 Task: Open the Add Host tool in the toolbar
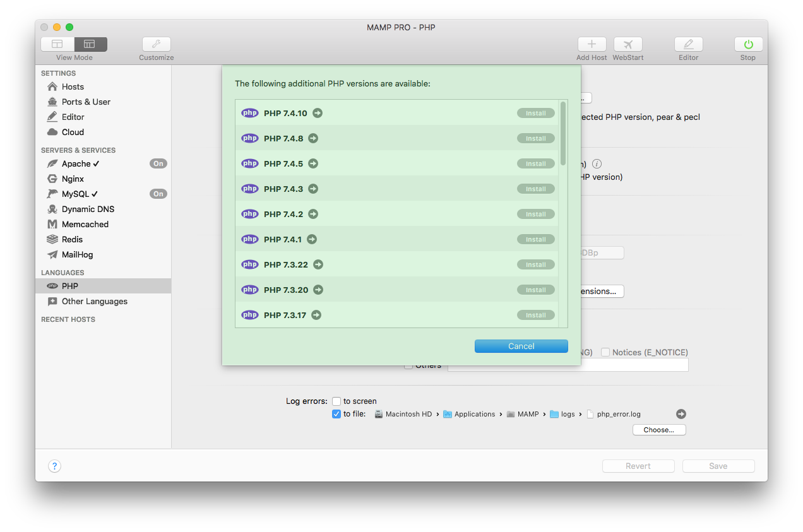pos(592,44)
